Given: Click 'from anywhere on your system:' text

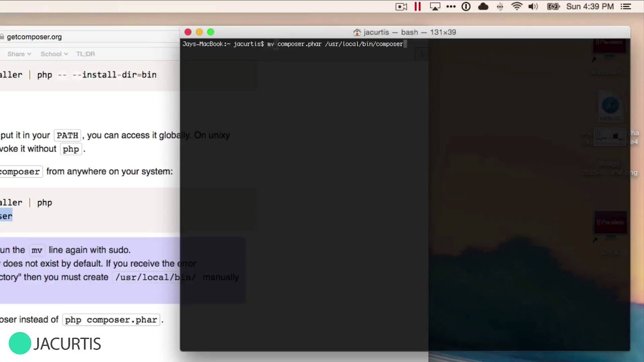Looking at the screenshot, I should [x=109, y=171].
